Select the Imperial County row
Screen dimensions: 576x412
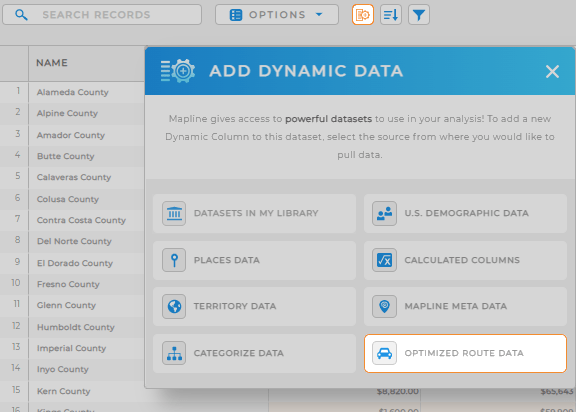pos(71,348)
